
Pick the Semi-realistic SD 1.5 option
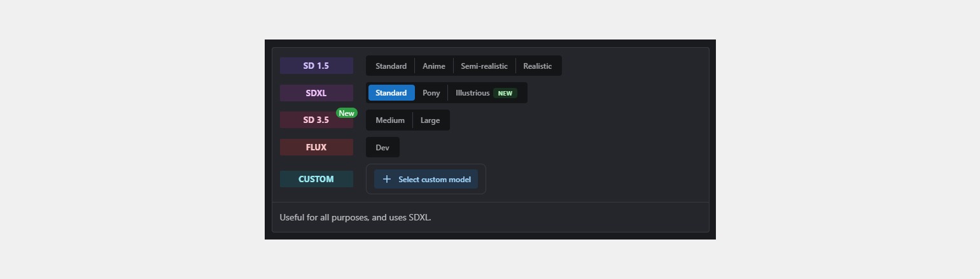coord(484,66)
